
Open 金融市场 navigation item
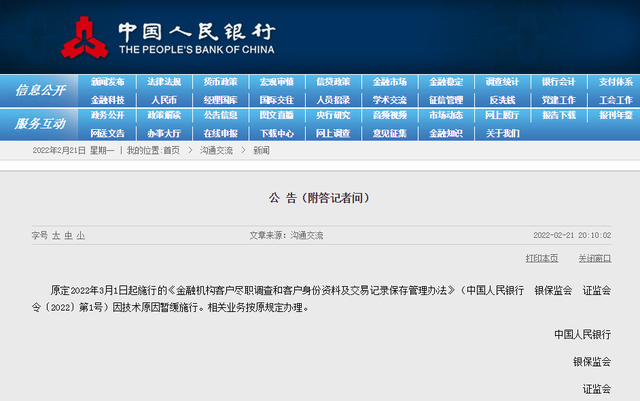pos(389,82)
